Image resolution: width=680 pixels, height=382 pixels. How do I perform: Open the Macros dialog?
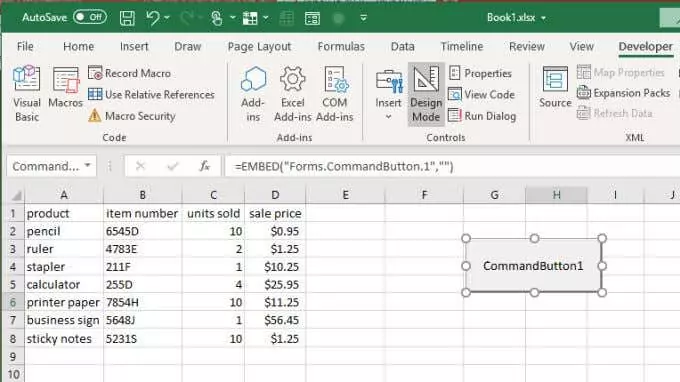(x=65, y=88)
